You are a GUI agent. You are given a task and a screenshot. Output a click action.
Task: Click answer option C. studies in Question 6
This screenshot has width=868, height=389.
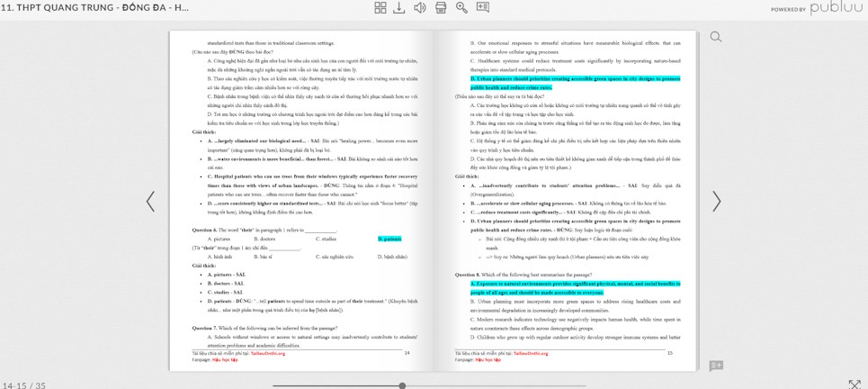(326, 239)
